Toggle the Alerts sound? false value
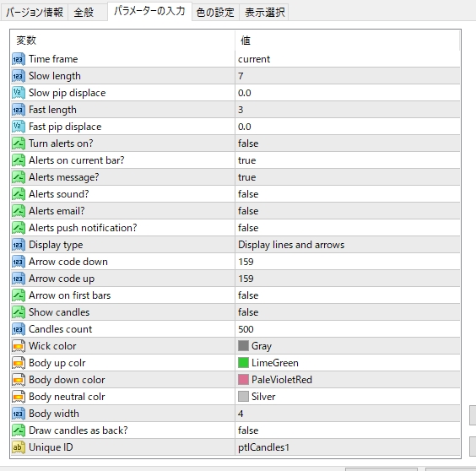 pos(348,194)
